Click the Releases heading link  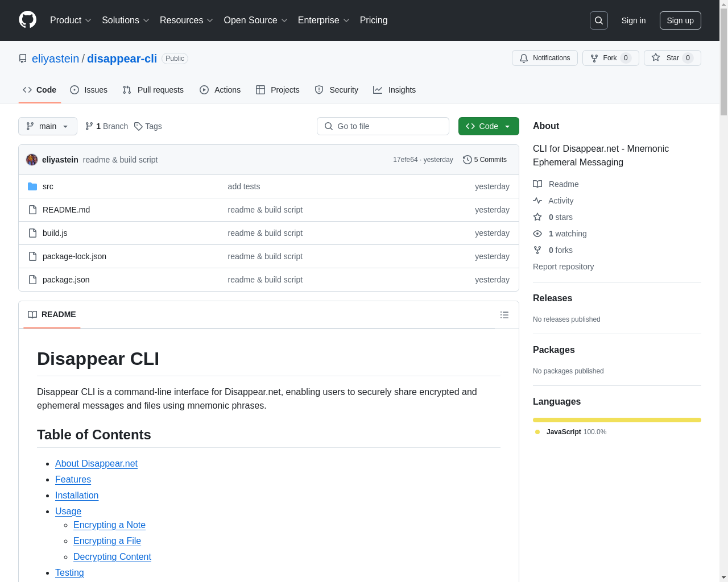tap(552, 298)
